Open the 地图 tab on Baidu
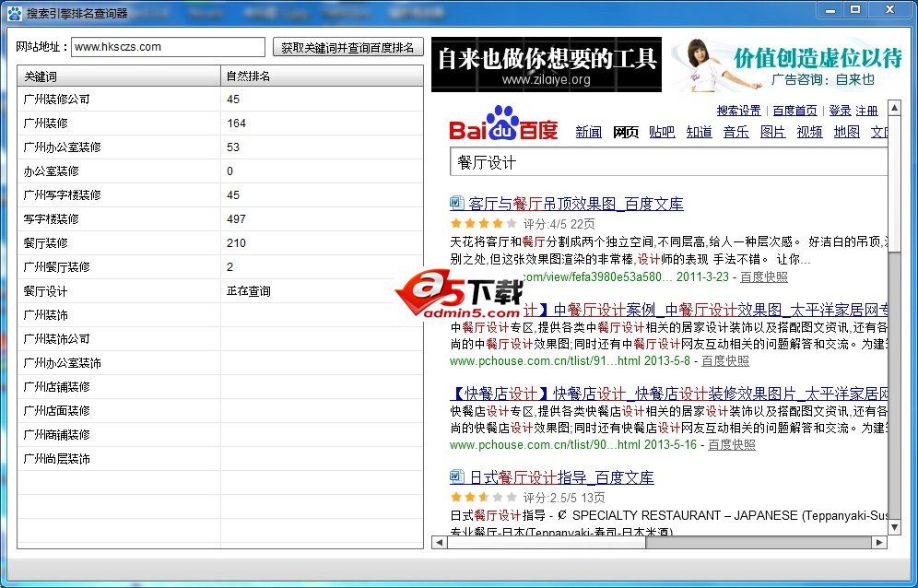Viewport: 918px width, 588px height. (x=847, y=132)
